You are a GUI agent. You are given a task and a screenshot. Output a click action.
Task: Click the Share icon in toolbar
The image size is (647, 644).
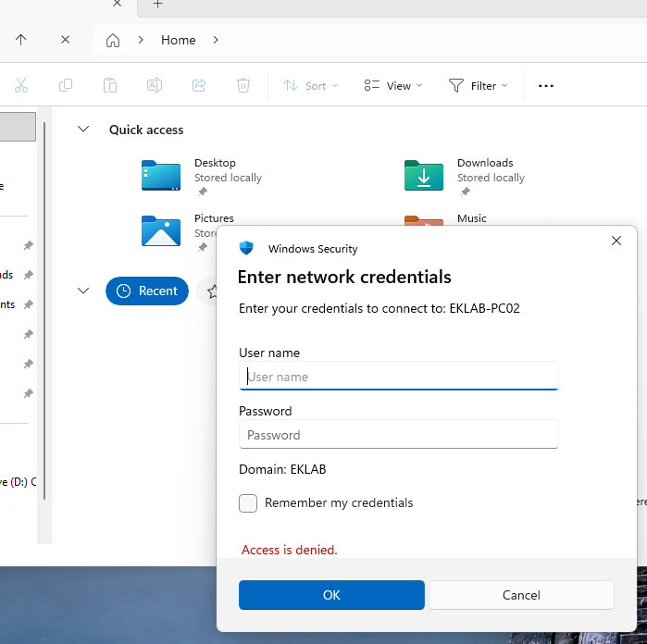(x=199, y=85)
